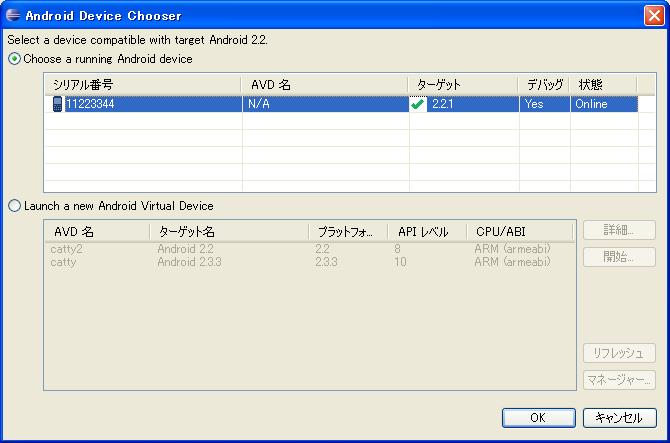Click the 開始... button
The image size is (670, 443).
pyautogui.click(x=619, y=257)
